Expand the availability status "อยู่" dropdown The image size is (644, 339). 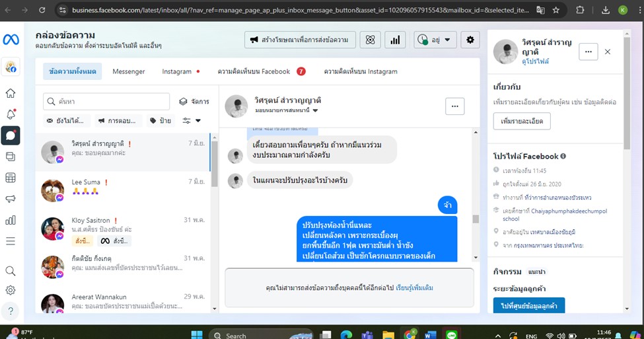pyautogui.click(x=435, y=40)
